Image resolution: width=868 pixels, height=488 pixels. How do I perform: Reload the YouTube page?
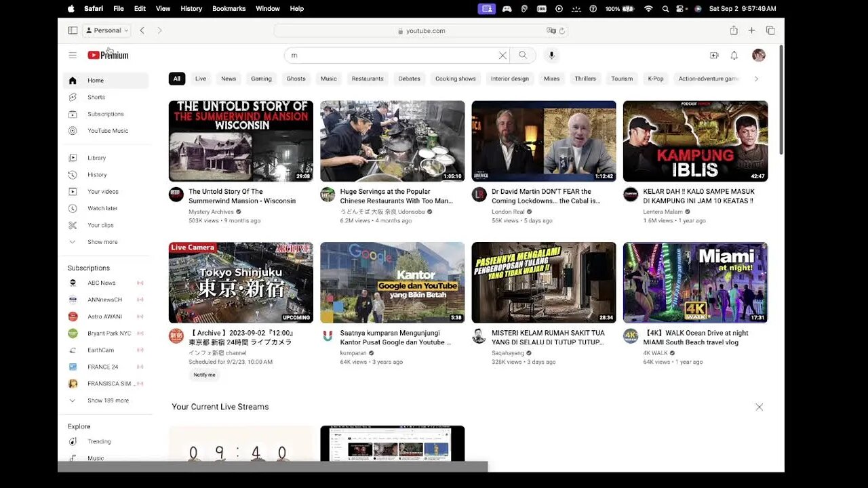562,30
